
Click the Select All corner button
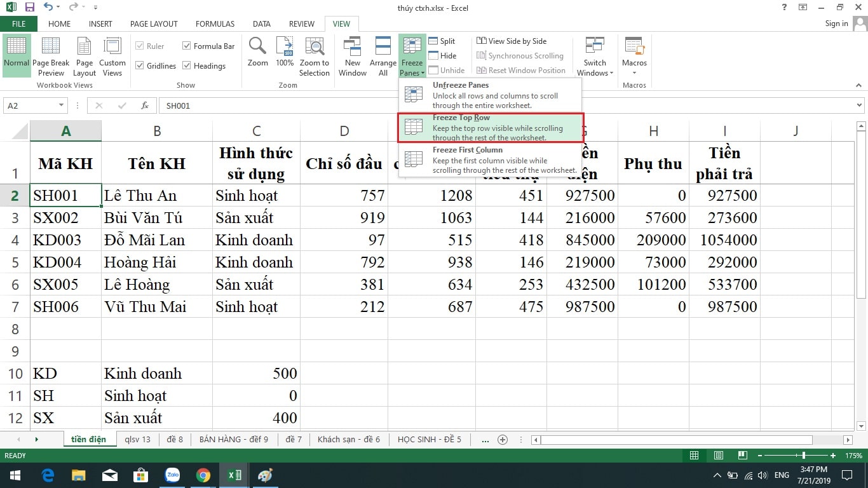click(15, 131)
